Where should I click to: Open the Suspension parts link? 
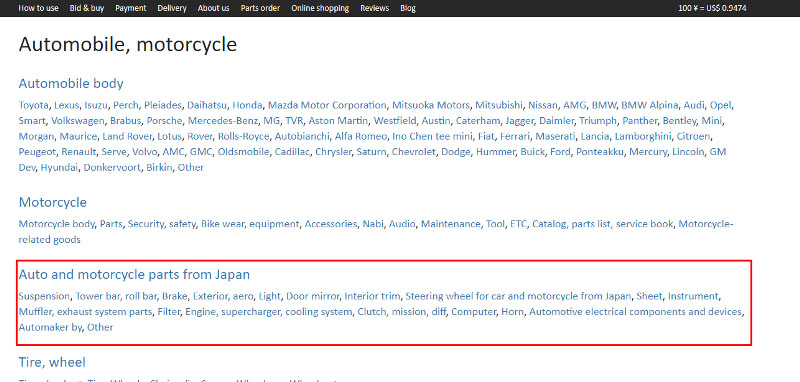pyautogui.click(x=44, y=296)
